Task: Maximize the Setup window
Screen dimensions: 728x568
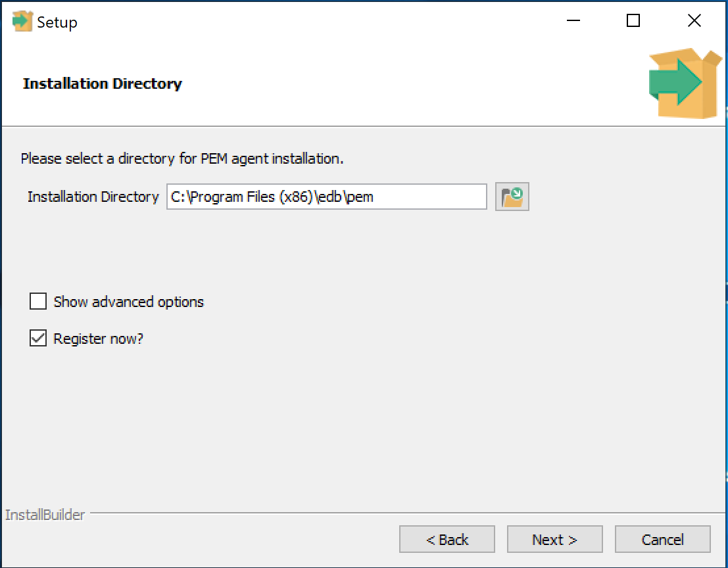Action: 633,21
